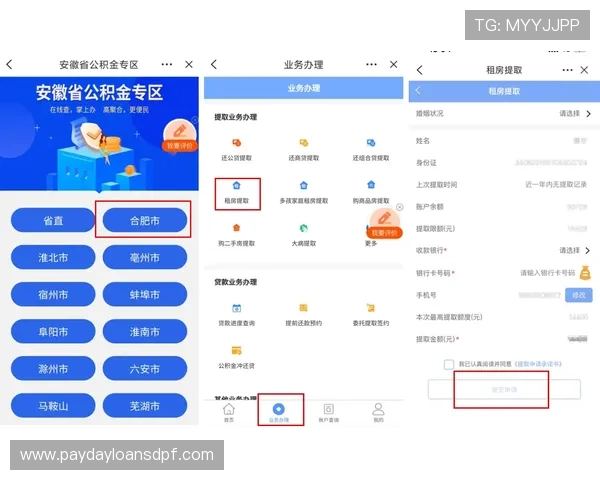Tap the bank card scan icon
600x480 pixels.
coord(585,273)
